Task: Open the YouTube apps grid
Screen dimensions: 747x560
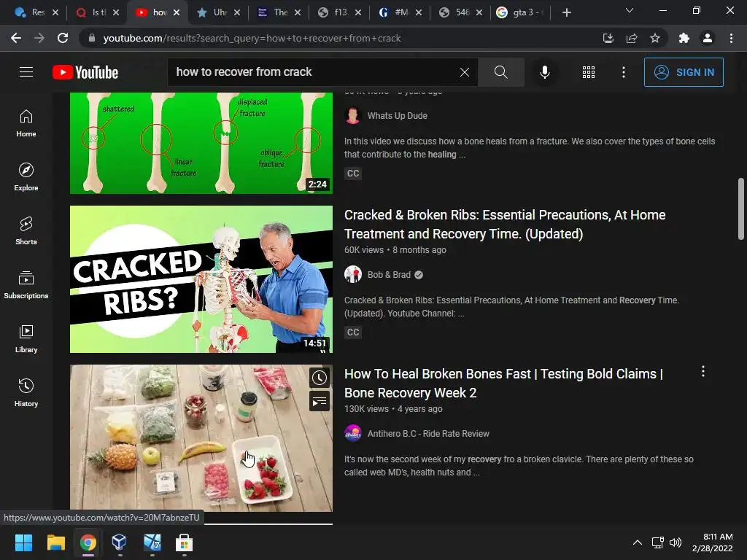Action: (589, 72)
